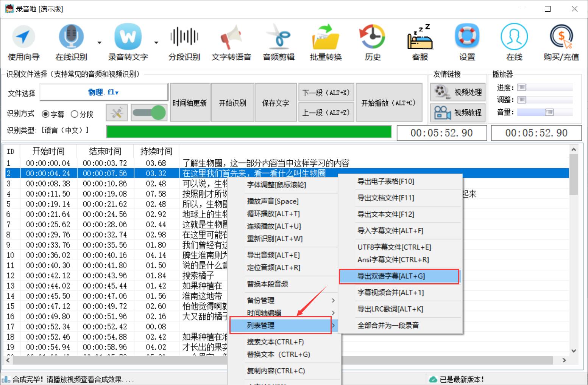Click the green recognition progress bar
The height and width of the screenshot is (385, 588).
tap(249, 132)
